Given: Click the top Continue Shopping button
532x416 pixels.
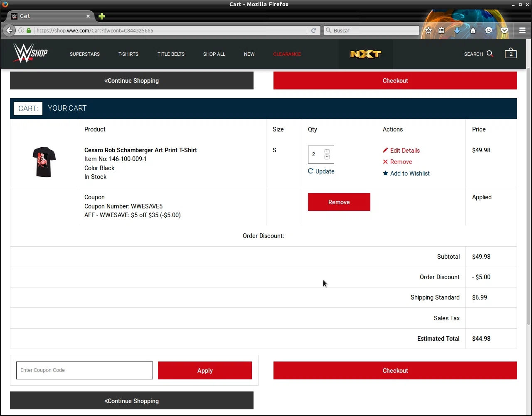Looking at the screenshot, I should pyautogui.click(x=132, y=80).
